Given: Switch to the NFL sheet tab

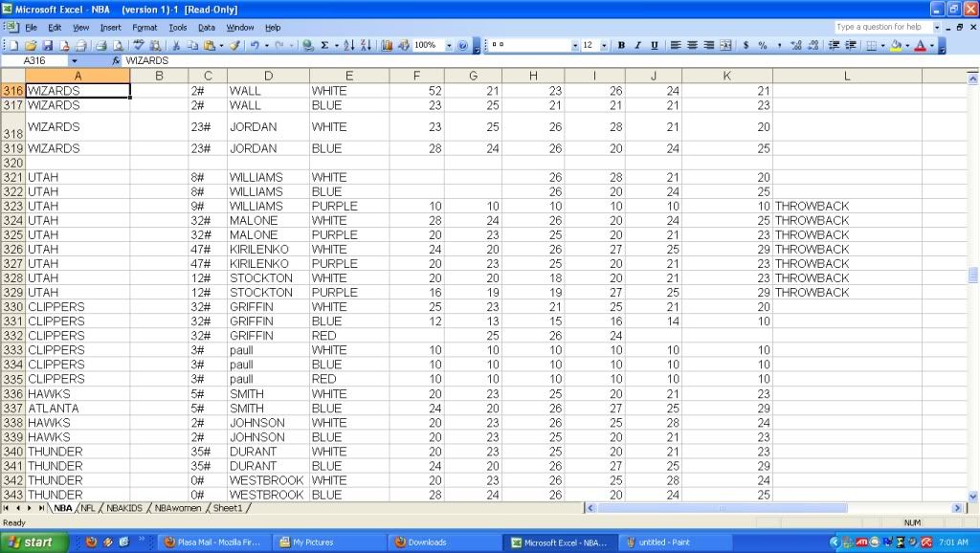Looking at the screenshot, I should tap(88, 508).
